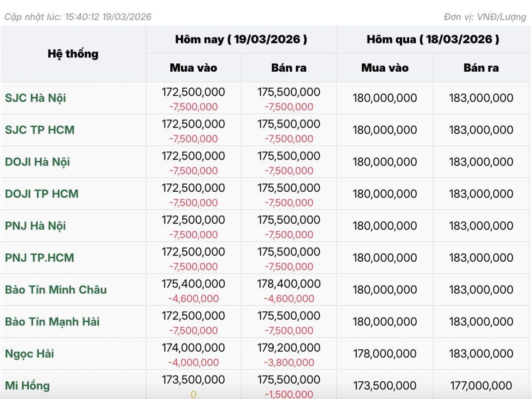
Task: Open the Ngọc Hải system link
Action: click(30, 354)
